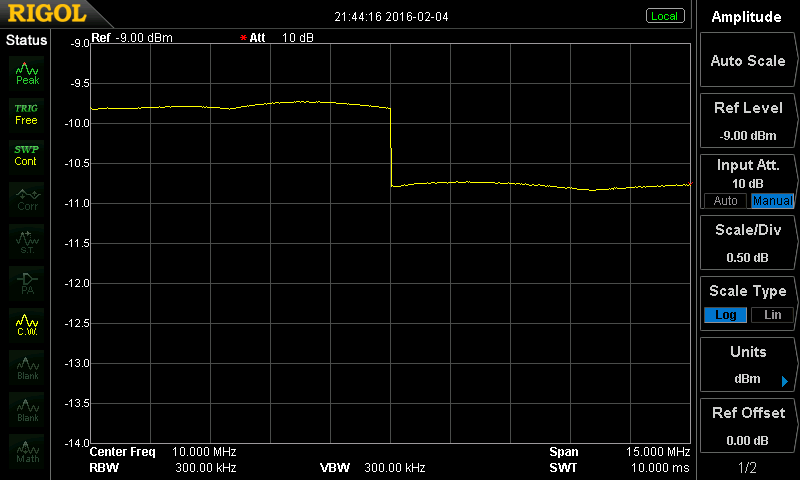
Task: Click the Center Freq 10.000 MHz readout
Action: tap(163, 452)
